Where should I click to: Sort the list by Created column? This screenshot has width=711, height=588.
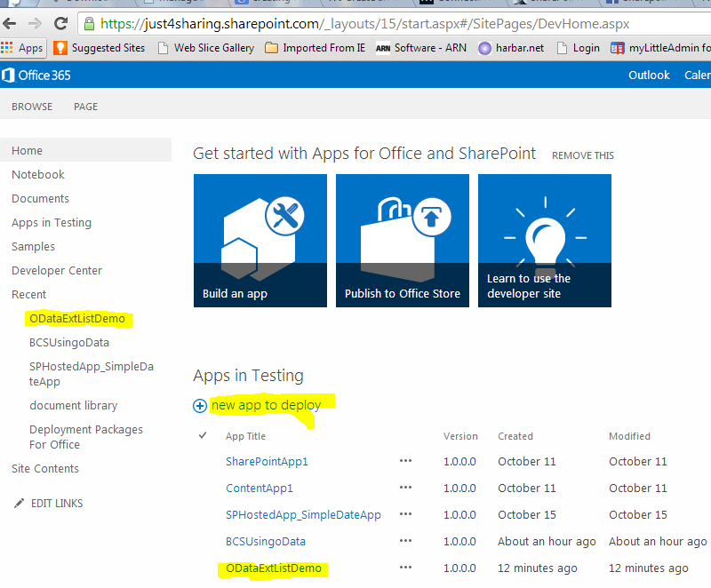pyautogui.click(x=515, y=436)
